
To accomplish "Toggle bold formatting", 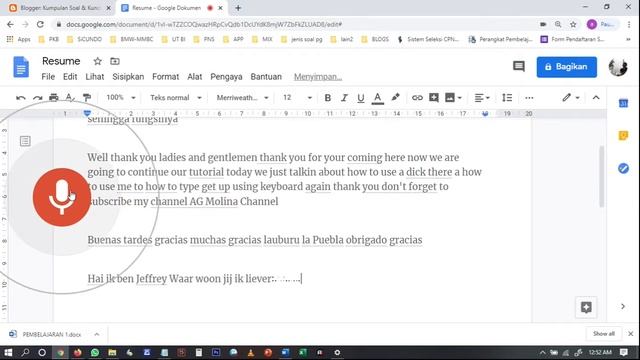I will pos(327,98).
